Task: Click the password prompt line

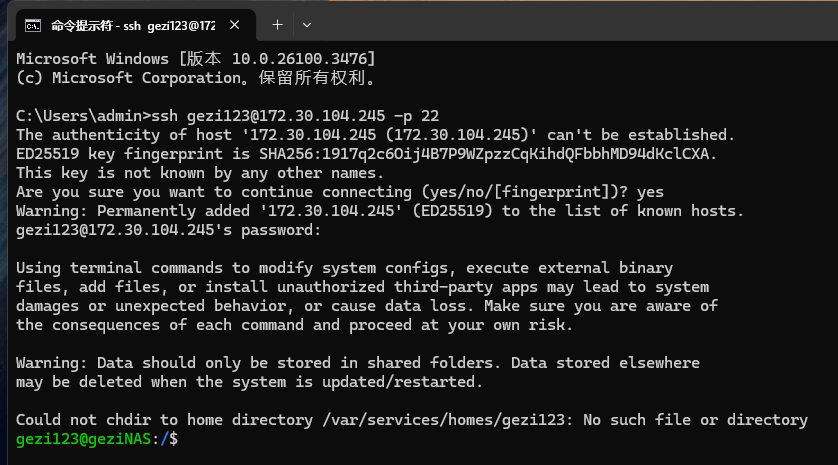Action: click(168, 230)
